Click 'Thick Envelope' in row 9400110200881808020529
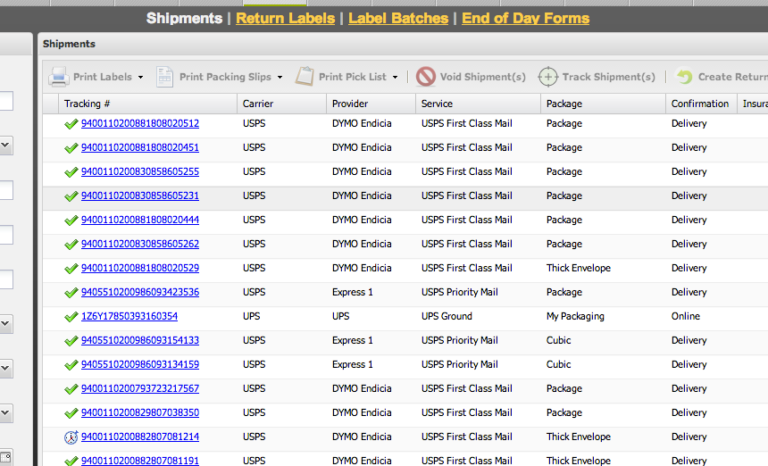This screenshot has height=466, width=768. 578,268
